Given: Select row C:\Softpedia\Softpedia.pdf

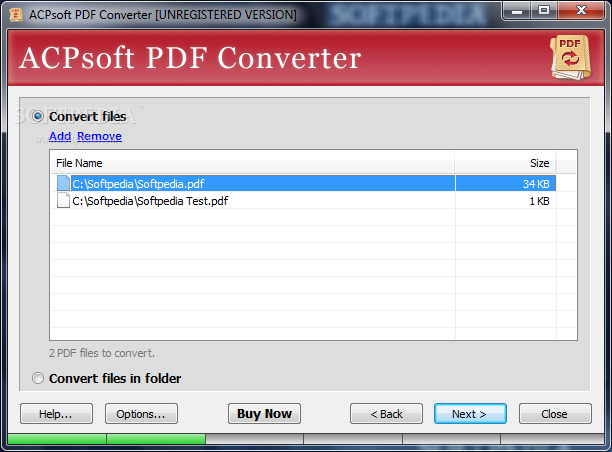Looking at the screenshot, I should [306, 183].
